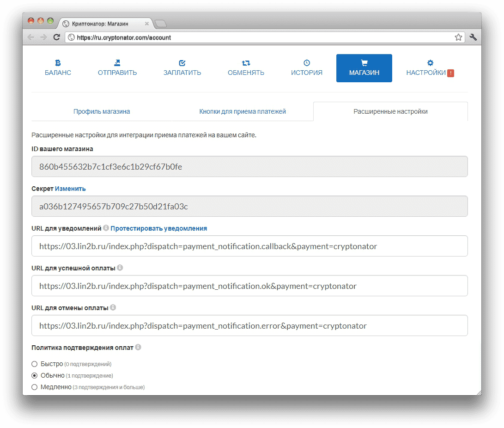Select the Быстро confirmation radio option
504x428 pixels.
pyautogui.click(x=34, y=364)
